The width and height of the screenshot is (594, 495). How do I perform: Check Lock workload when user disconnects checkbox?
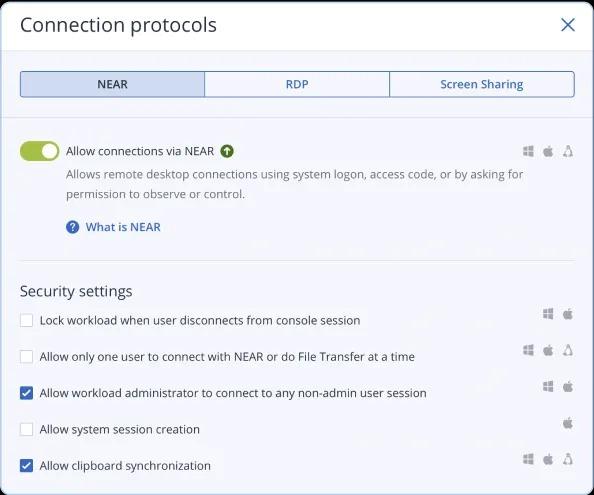27,320
